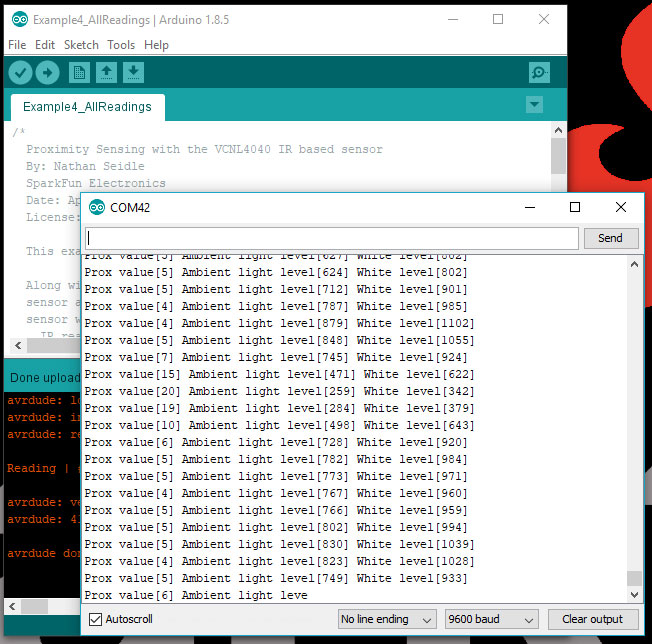Click the line with Prox value[20]
652x644 pixels.
pyautogui.click(x=279, y=392)
